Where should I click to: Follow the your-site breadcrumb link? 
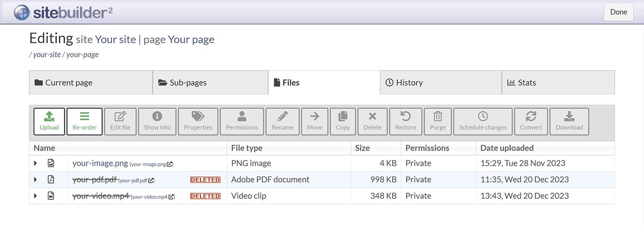tap(47, 54)
